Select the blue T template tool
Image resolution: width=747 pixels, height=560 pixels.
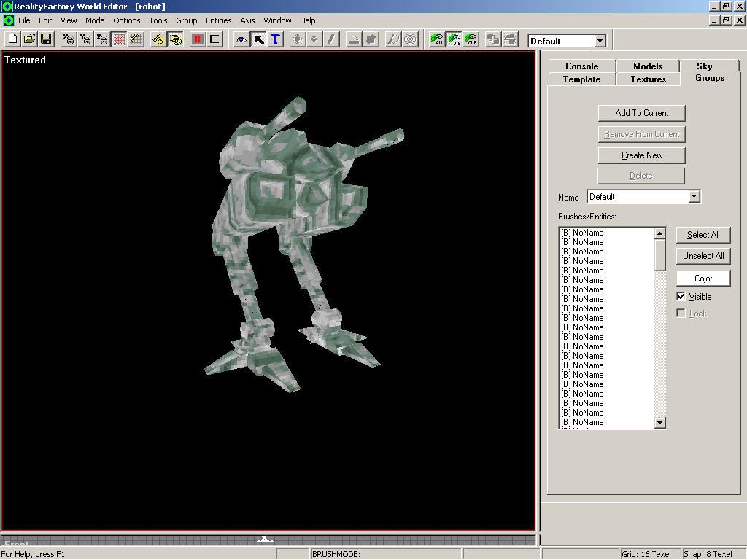coord(275,39)
